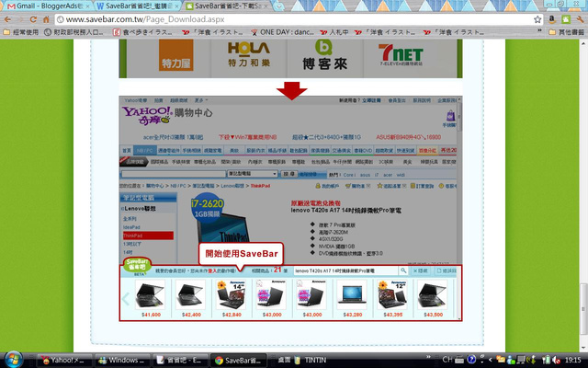The width and height of the screenshot is (588, 368).
Task: Expand the Lenovo聯想 sidebar category
Action: pos(139,209)
